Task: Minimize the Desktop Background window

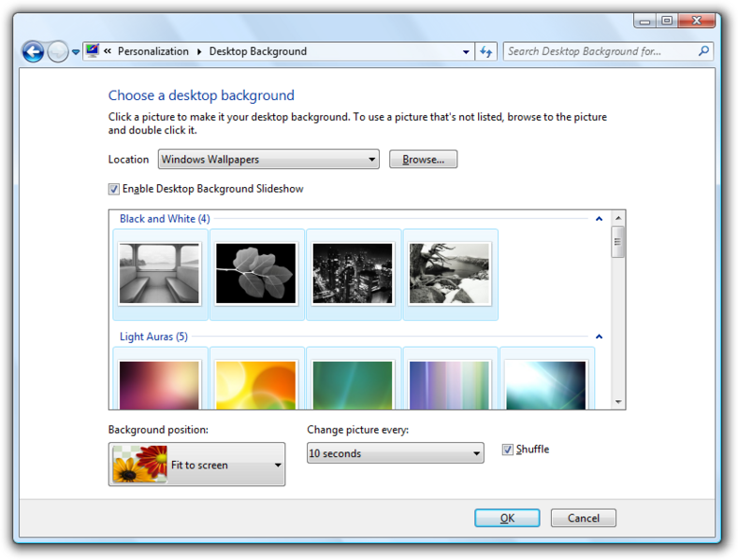Action: (x=644, y=21)
